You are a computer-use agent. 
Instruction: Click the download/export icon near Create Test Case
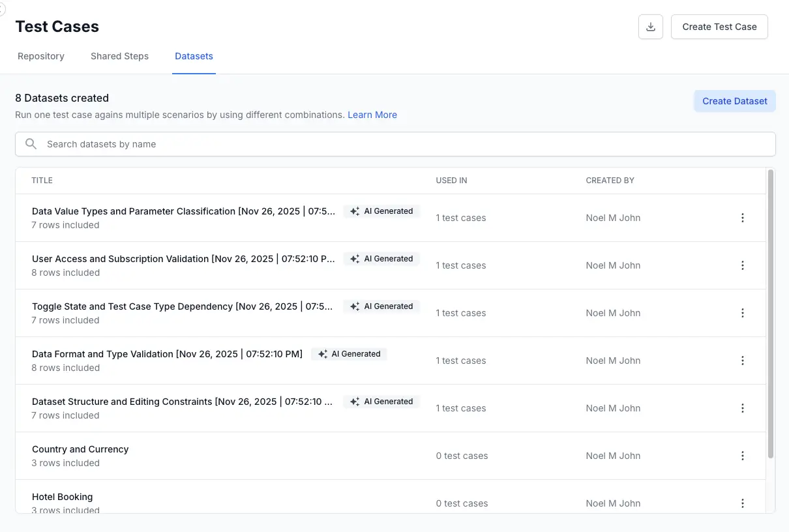[650, 27]
